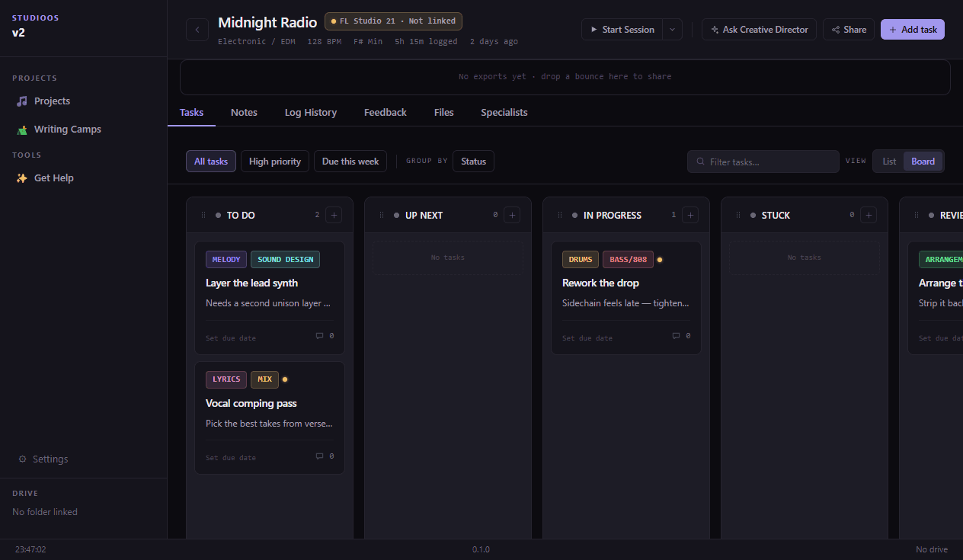Click the TO DO column heading

(x=241, y=216)
